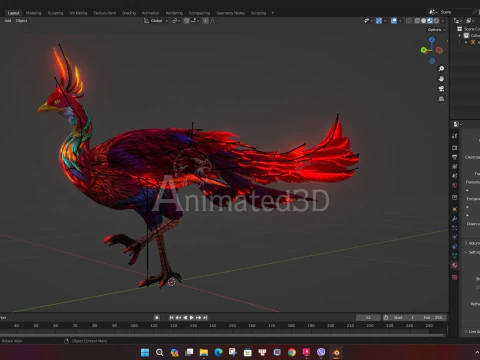Viewport: 480px width, 360px height.
Task: Click the viewport zoom magnifier gizmo
Action: coord(441,68)
